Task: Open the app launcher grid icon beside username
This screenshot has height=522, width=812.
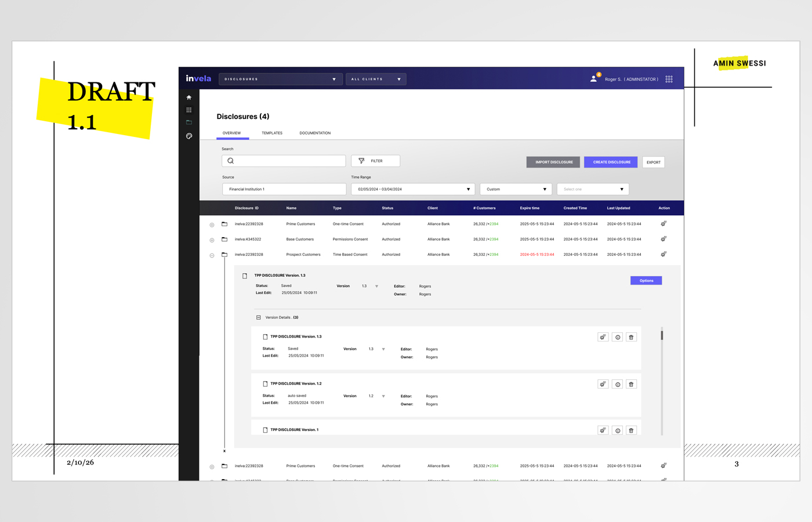Action: click(669, 79)
